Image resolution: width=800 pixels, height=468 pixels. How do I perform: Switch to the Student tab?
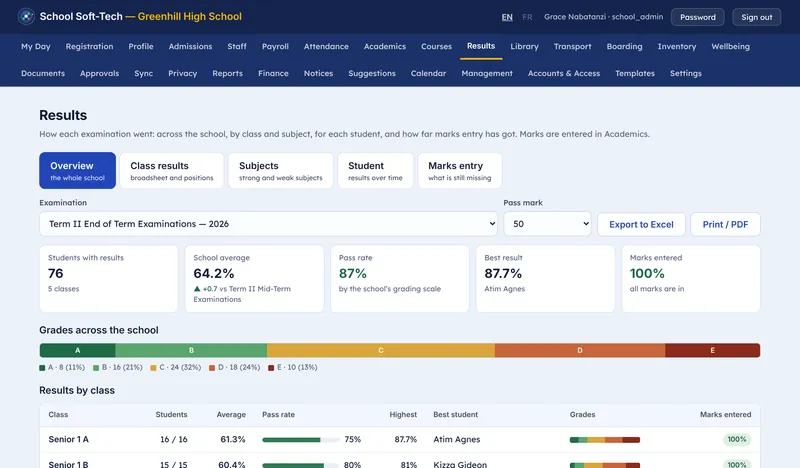pyautogui.click(x=375, y=170)
